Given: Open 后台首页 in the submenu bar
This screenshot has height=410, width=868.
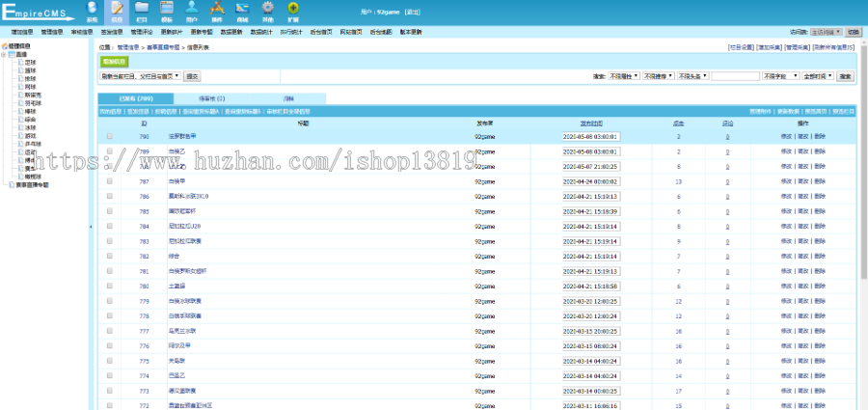Looking at the screenshot, I should [321, 32].
